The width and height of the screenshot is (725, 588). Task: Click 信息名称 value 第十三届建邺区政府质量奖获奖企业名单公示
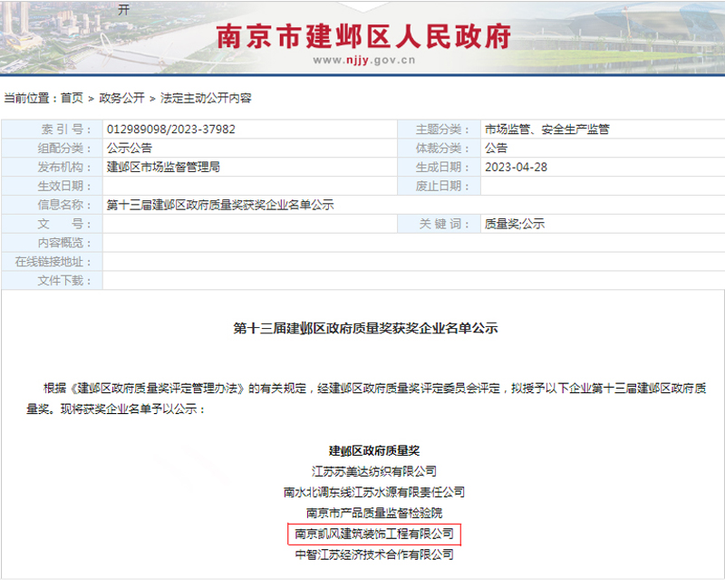(220, 205)
